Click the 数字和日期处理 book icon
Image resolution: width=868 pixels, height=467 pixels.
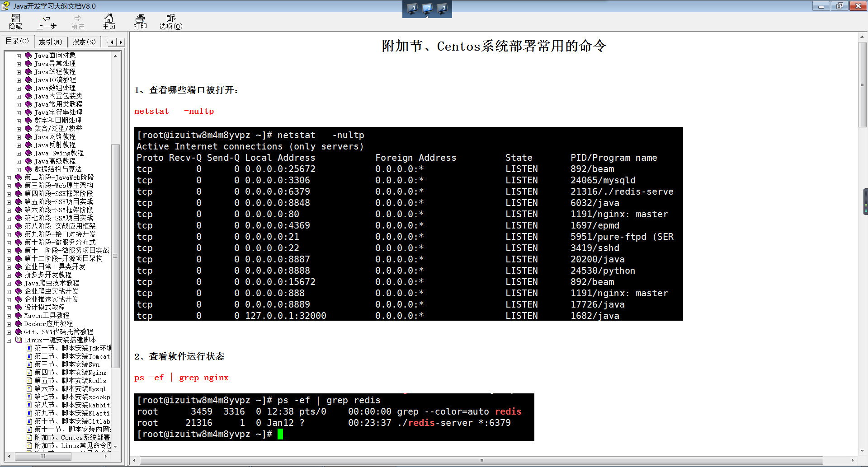28,120
